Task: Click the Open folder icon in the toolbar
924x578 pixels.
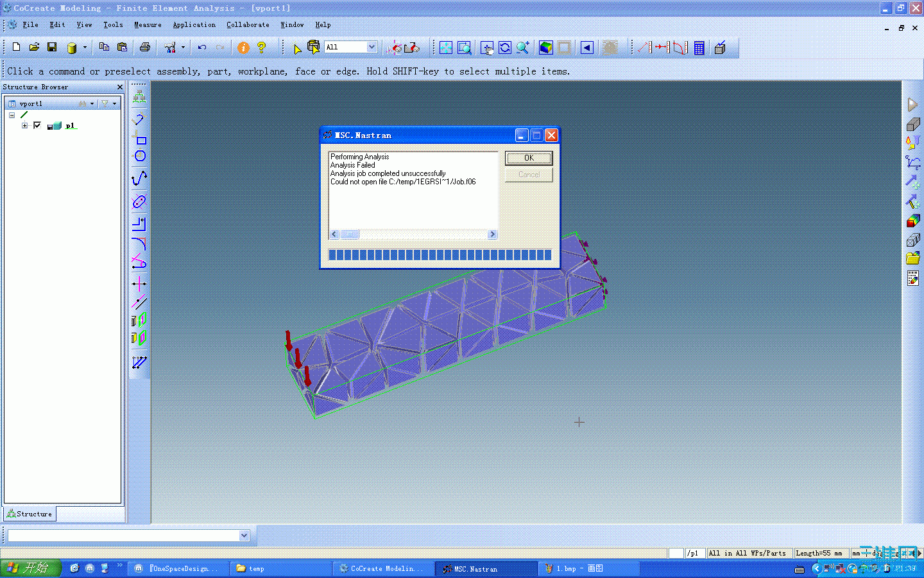Action: 34,48
